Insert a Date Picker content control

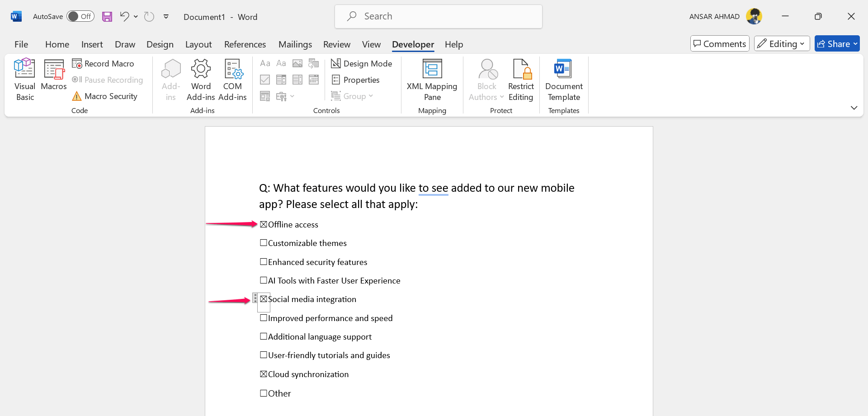[314, 80]
